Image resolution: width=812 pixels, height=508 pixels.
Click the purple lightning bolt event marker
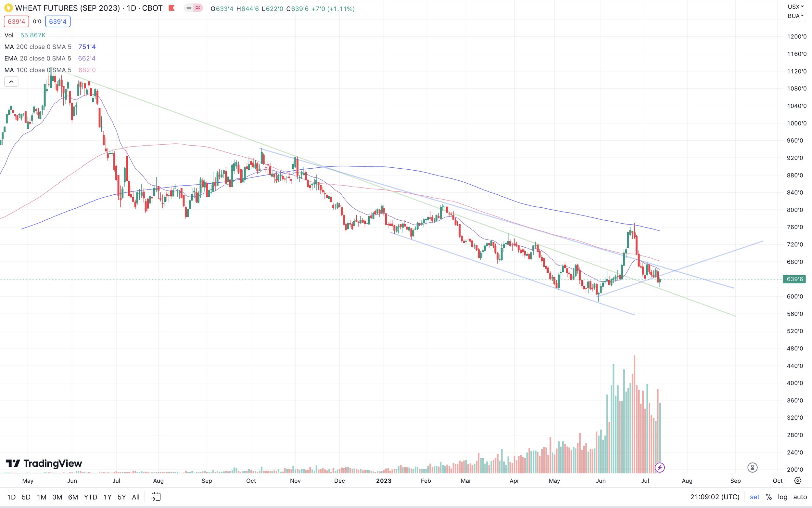click(660, 467)
